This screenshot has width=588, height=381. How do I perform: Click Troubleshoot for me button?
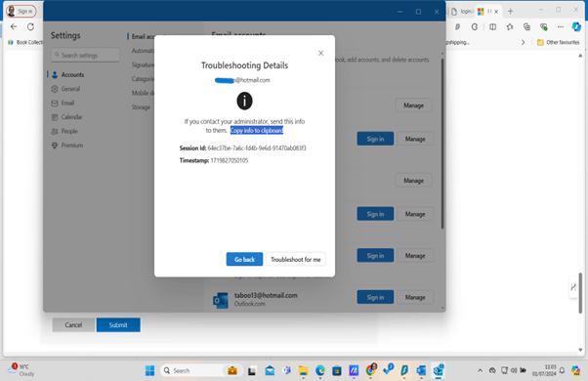click(296, 259)
